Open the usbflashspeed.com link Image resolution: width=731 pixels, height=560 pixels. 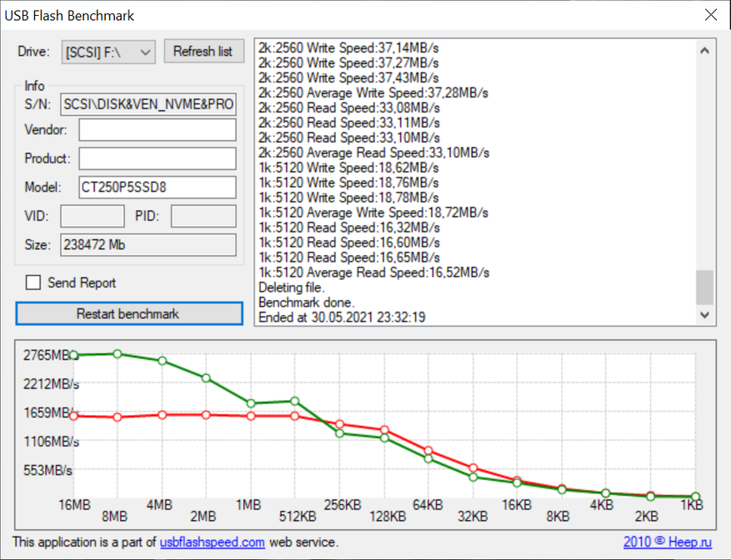point(212,542)
